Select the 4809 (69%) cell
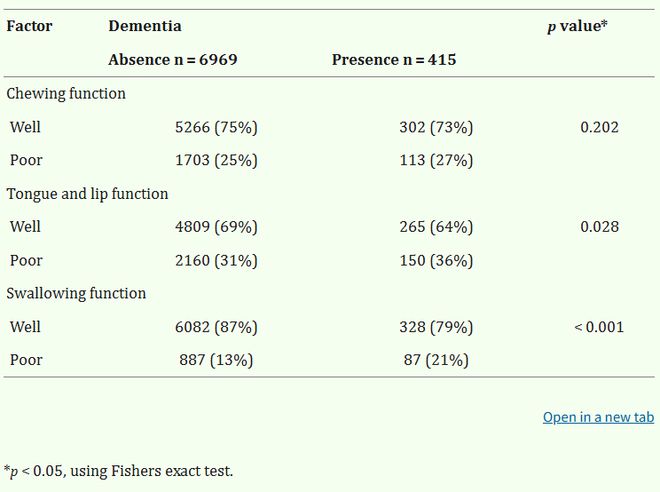Screen dimensions: 660x492 216,227
